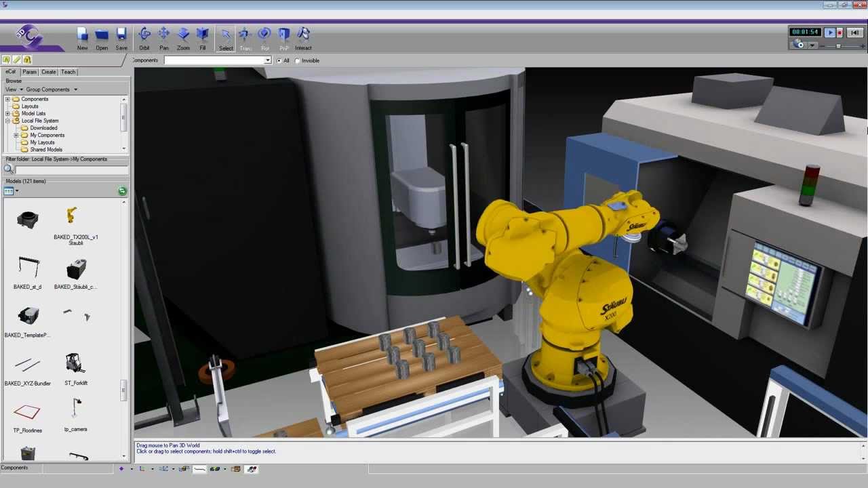Toggle the line-style button in bottom toolbar

[199, 468]
